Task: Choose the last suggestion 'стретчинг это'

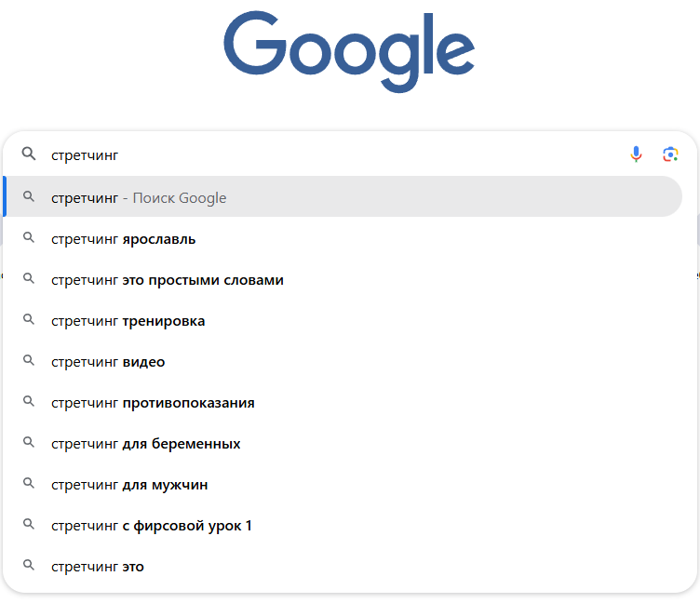Action: 98,567
